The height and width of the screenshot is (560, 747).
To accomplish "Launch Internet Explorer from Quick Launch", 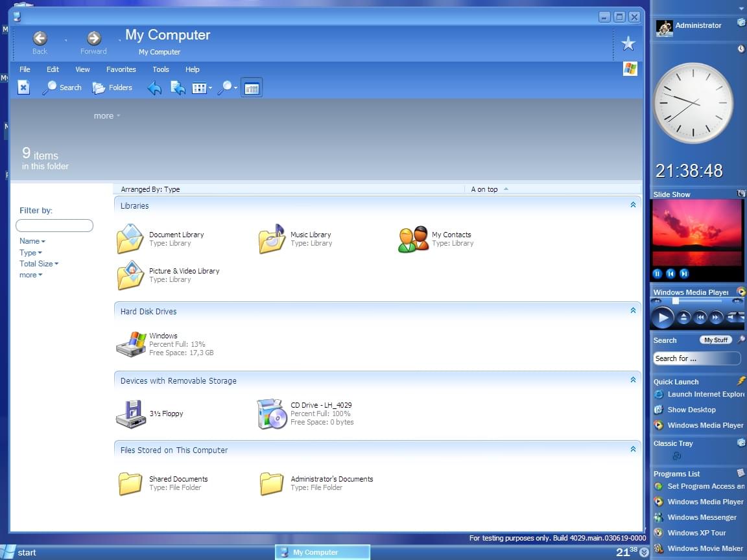I will (x=698, y=394).
